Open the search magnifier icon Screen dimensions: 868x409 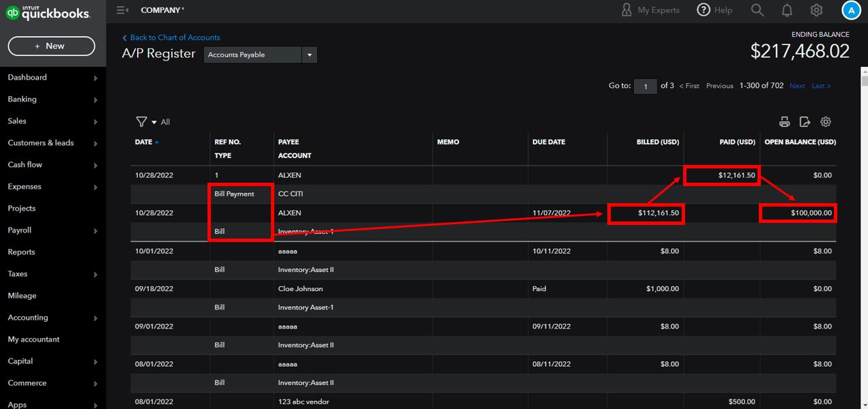(757, 10)
